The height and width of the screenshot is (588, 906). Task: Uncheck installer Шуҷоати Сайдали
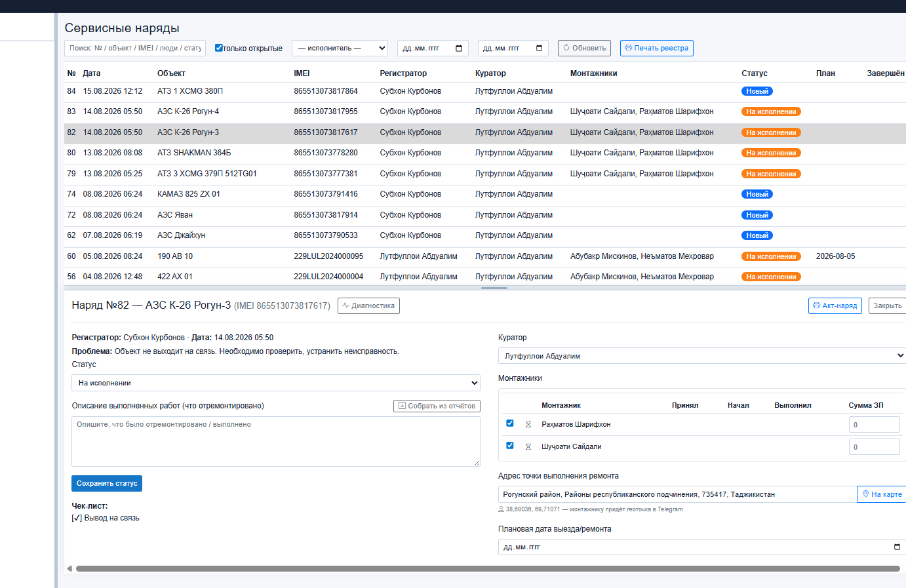tap(510, 446)
